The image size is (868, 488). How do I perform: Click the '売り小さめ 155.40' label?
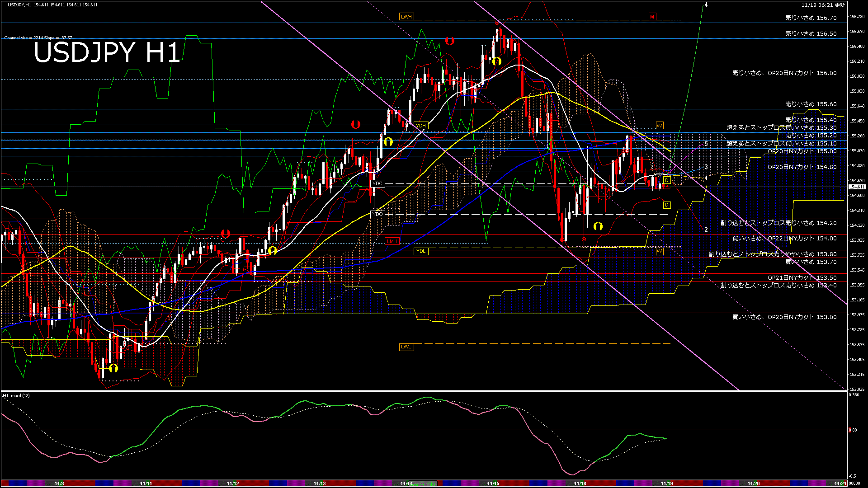[x=811, y=120]
